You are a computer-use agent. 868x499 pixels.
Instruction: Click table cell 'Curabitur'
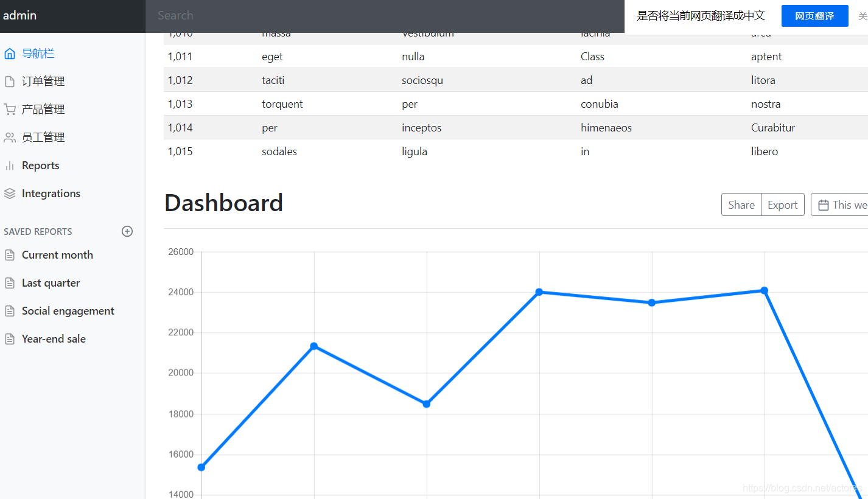(x=773, y=128)
